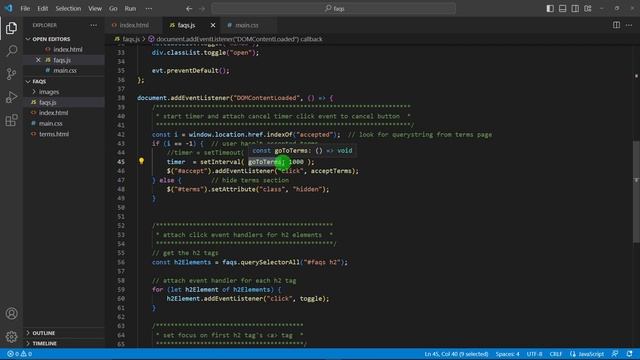The image size is (640, 360).
Task: Open faqs.js in the FAQS folder tree
Action: 48,102
